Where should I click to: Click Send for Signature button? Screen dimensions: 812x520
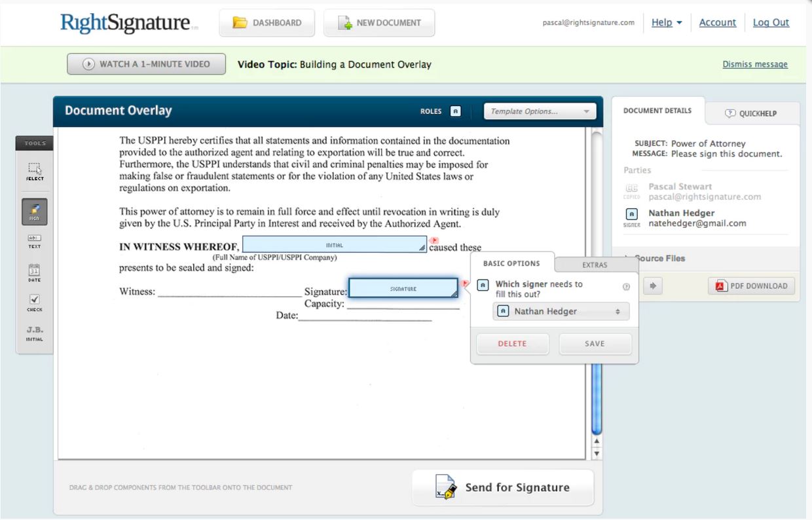[503, 487]
